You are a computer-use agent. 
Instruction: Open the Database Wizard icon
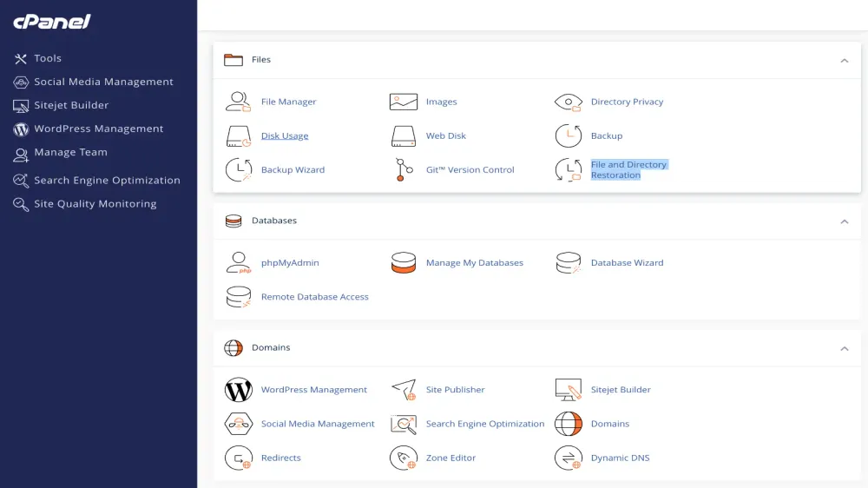[569, 262]
